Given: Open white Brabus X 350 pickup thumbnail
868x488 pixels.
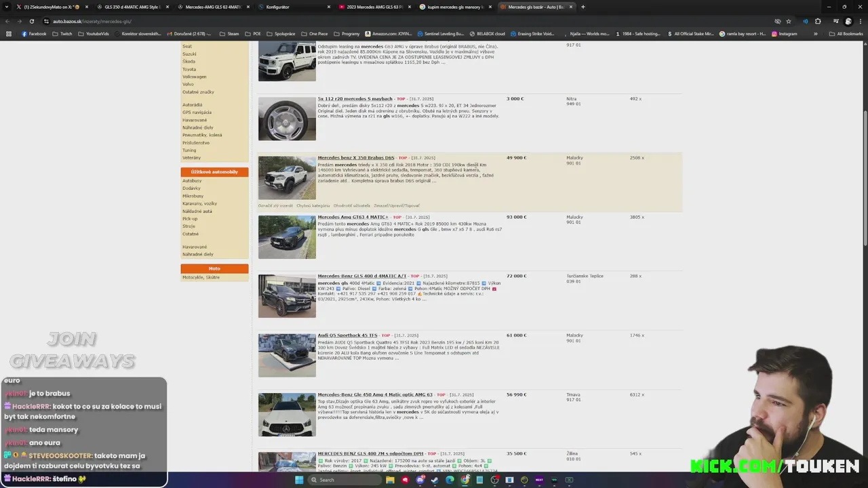Looking at the screenshot, I should [x=287, y=178].
